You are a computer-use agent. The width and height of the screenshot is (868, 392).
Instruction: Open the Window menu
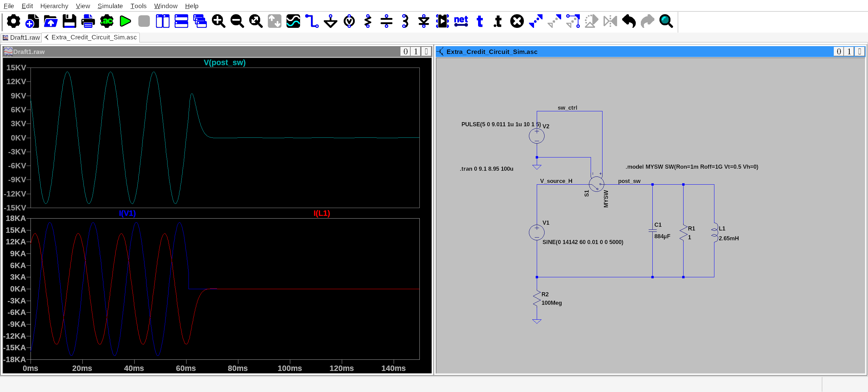coord(165,6)
